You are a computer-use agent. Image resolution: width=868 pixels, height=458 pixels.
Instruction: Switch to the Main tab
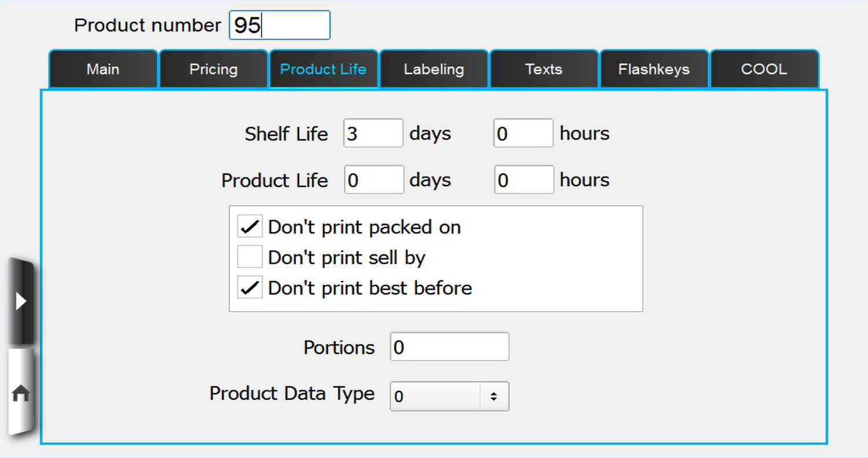pos(103,69)
